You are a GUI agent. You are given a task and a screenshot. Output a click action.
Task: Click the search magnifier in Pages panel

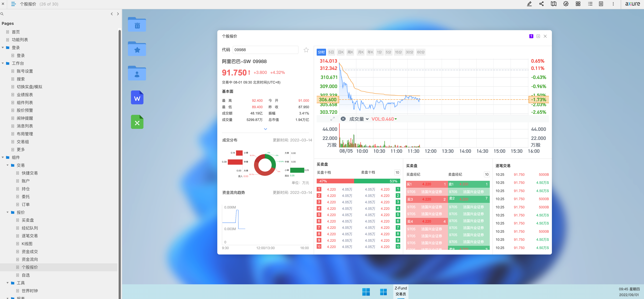2,14
